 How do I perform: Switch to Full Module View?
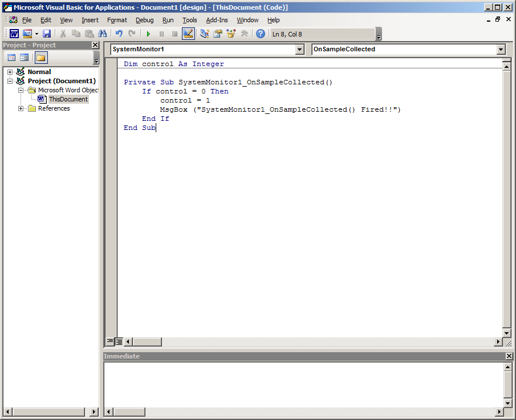[118, 341]
